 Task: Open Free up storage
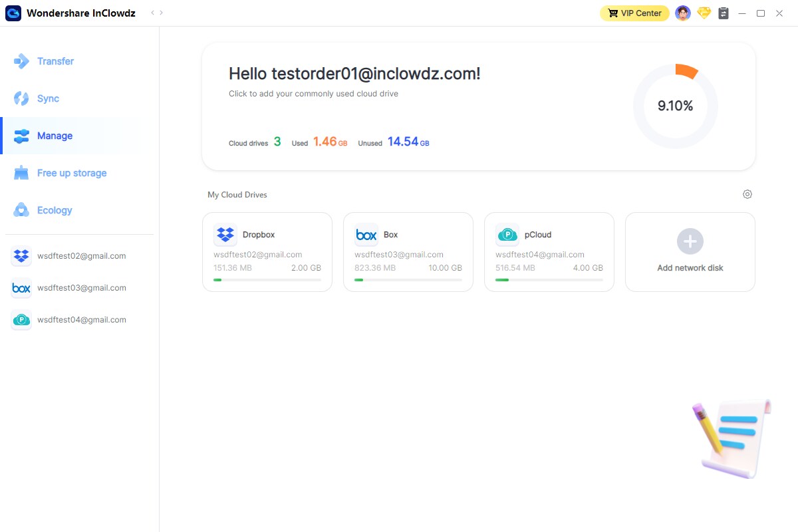point(72,173)
